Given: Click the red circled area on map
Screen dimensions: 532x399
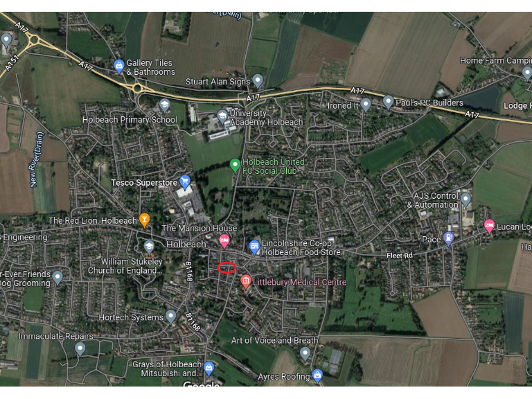Looking at the screenshot, I should pos(227,267).
